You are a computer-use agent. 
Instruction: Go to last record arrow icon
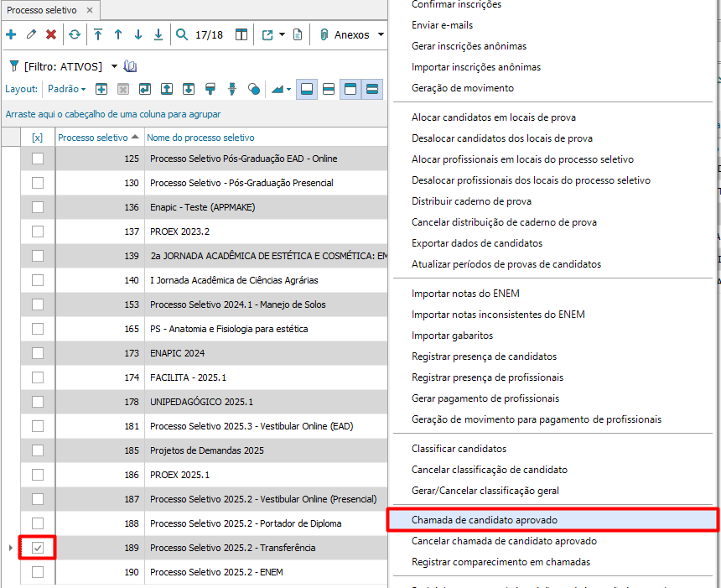click(158, 34)
